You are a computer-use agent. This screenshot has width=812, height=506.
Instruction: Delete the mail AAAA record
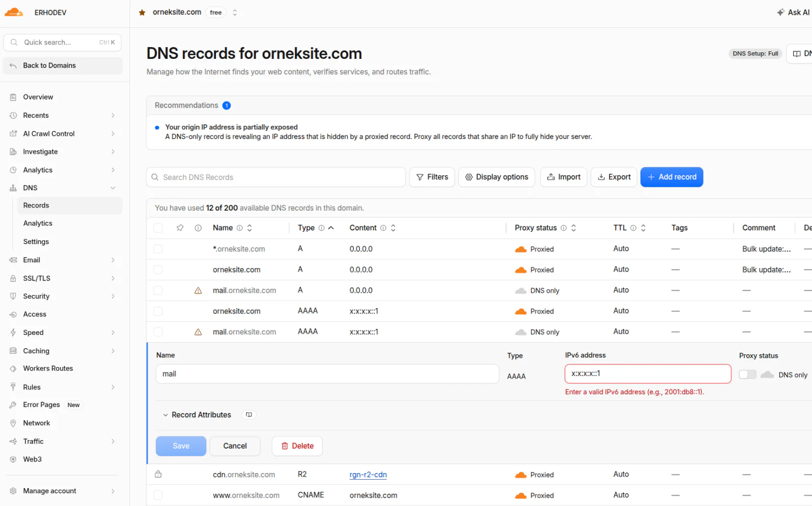(297, 446)
